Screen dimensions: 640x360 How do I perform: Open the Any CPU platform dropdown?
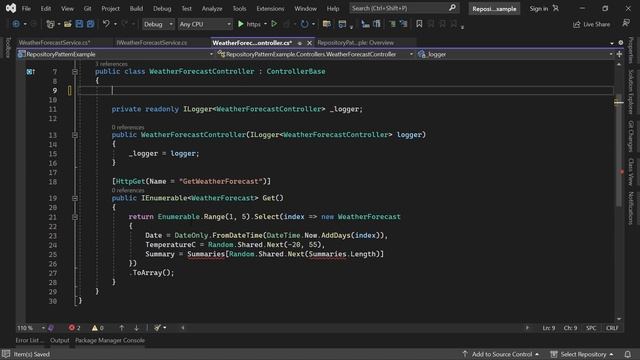click(x=205, y=24)
